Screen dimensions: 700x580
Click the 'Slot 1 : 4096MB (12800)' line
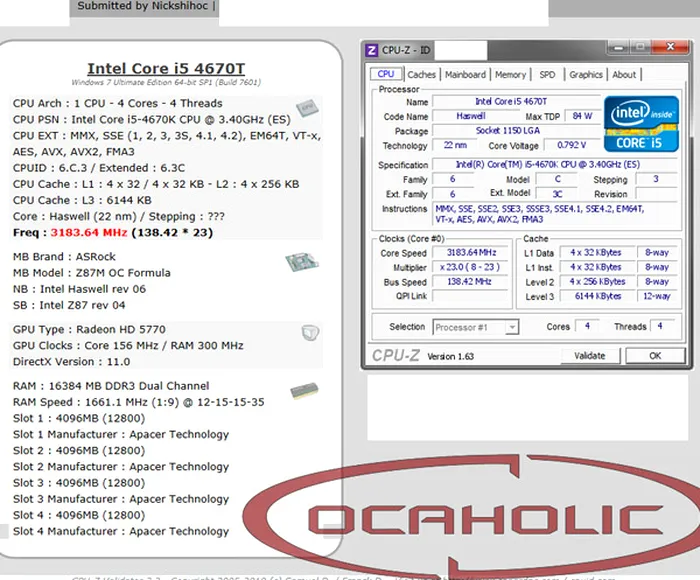click(79, 418)
